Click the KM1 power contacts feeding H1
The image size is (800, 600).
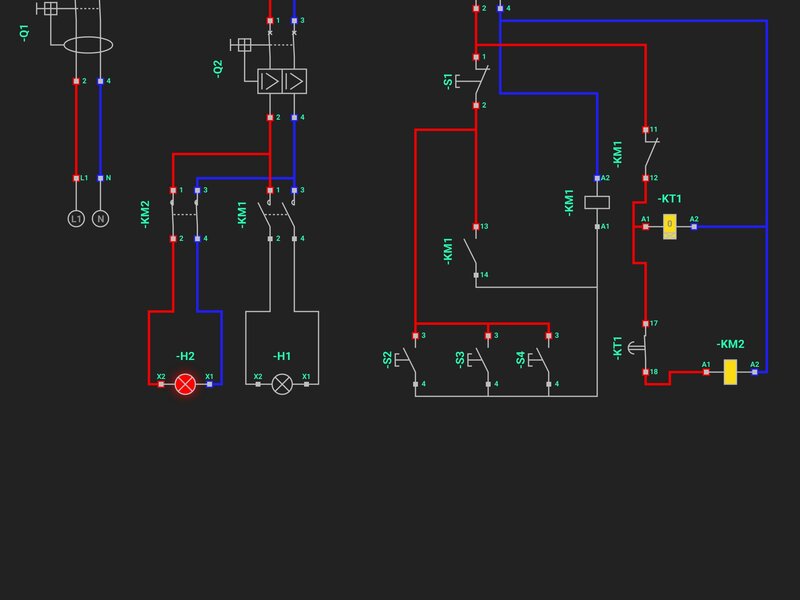[x=281, y=214]
